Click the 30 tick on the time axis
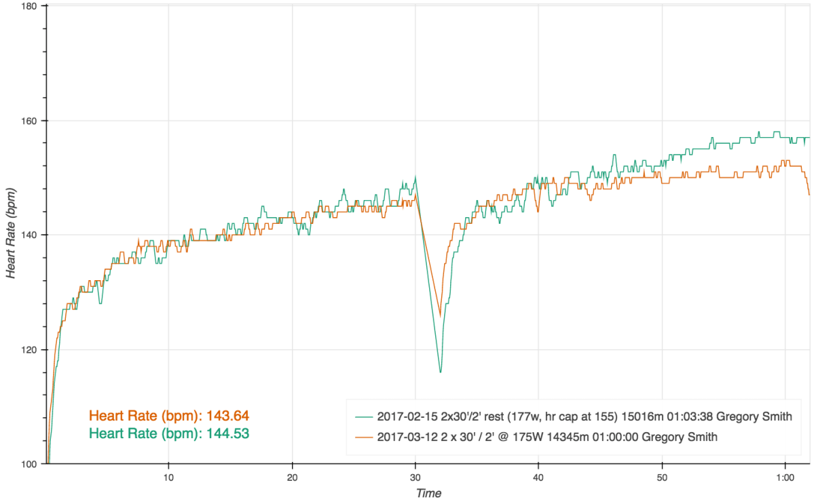The image size is (814, 504). point(415,477)
